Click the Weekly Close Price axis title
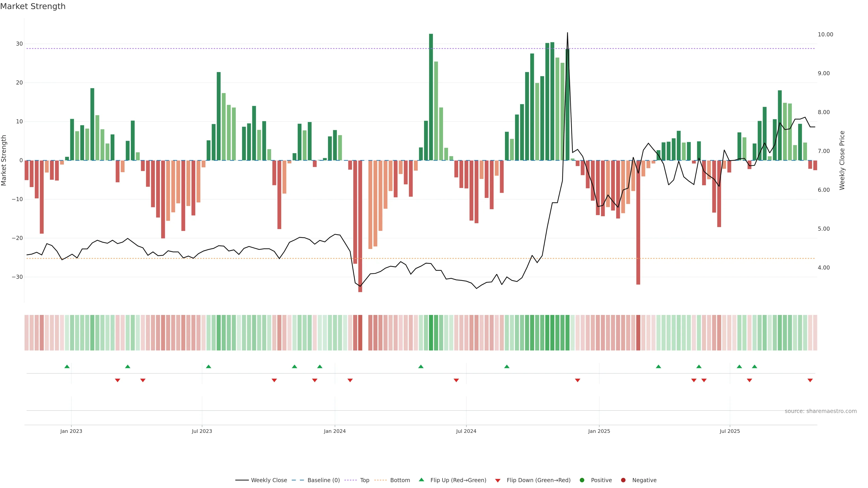The height and width of the screenshot is (488, 868). 842,160
